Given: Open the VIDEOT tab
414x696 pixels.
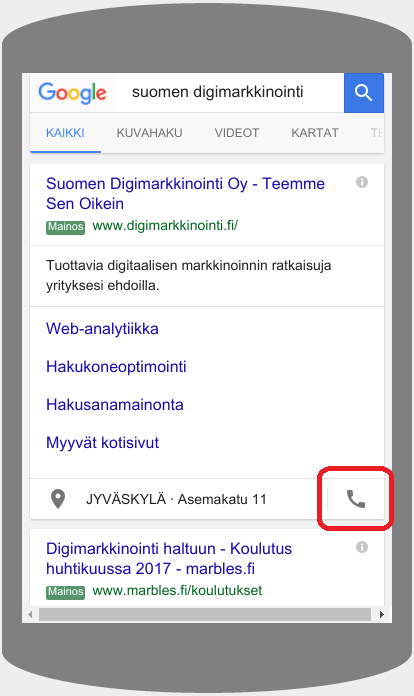Looking at the screenshot, I should pos(237,133).
